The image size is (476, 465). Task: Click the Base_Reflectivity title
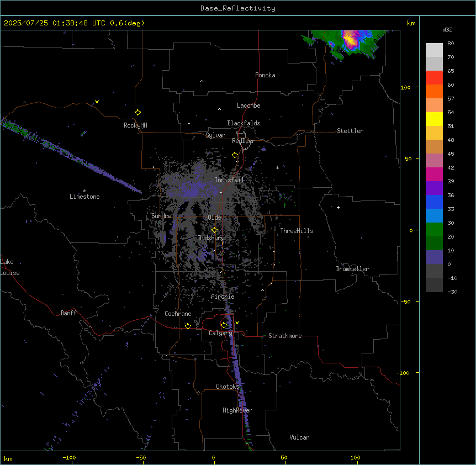pyautogui.click(x=238, y=8)
